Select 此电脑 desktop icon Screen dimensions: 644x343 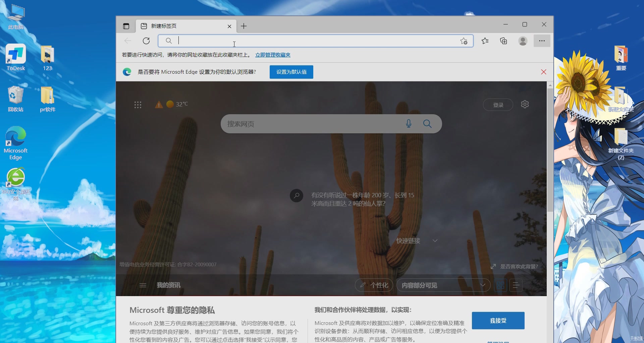point(16,17)
